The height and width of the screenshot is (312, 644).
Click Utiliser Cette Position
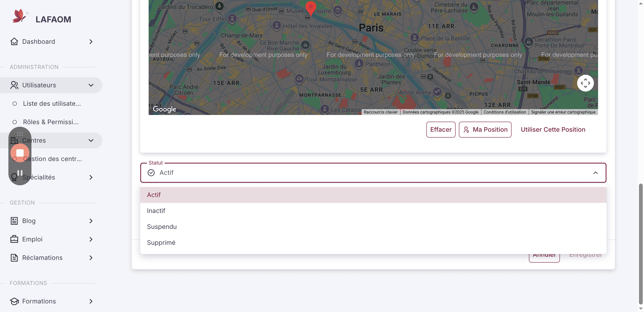553,130
